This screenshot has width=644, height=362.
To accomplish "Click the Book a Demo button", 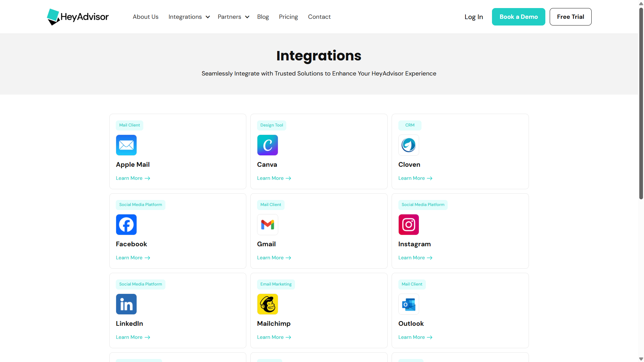I will [518, 17].
